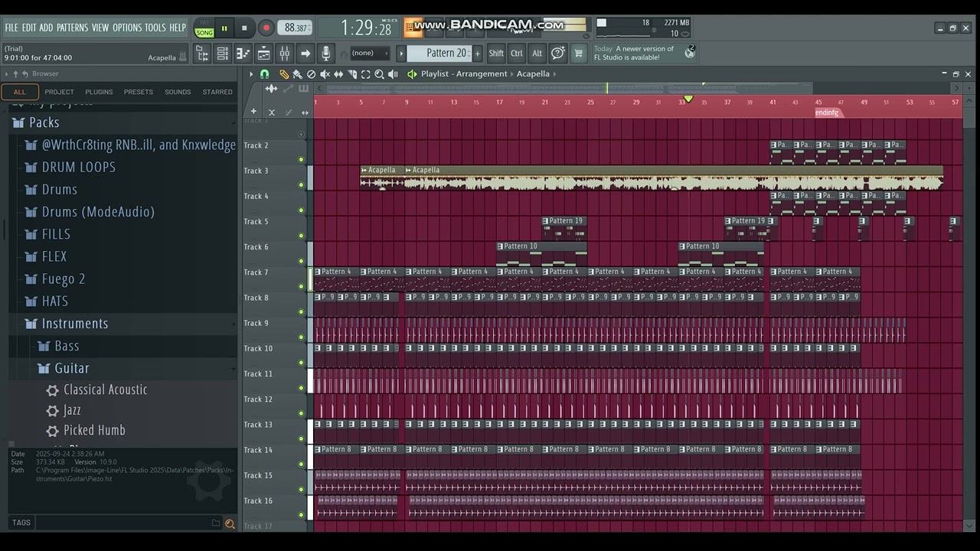Screen dimensions: 980x551
Task: Open the Mixer from the toolbar
Action: (x=285, y=54)
